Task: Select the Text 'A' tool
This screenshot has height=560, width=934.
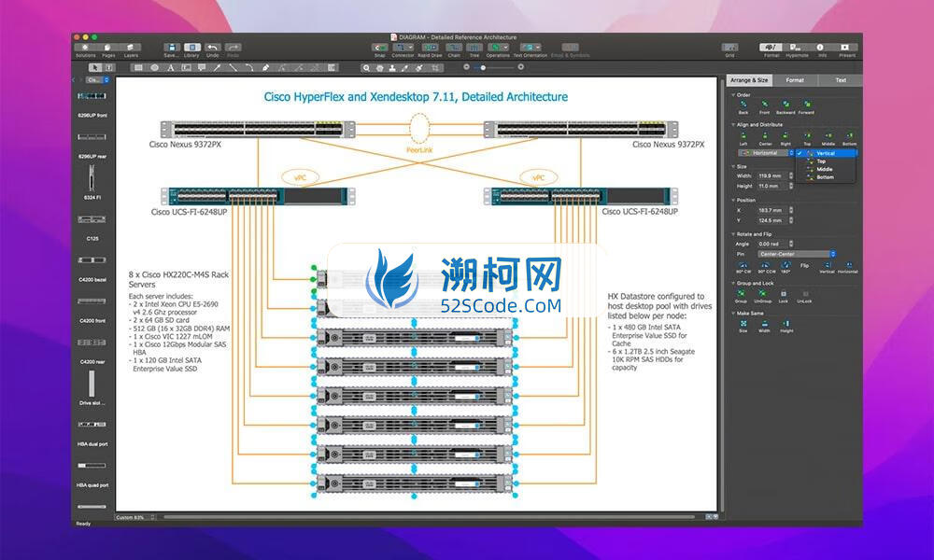Action: point(170,68)
